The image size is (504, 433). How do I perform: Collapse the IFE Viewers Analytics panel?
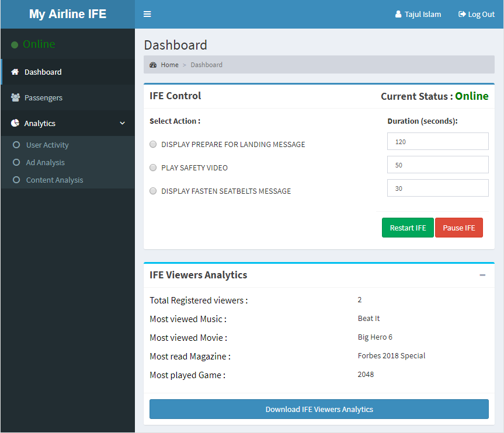(482, 275)
